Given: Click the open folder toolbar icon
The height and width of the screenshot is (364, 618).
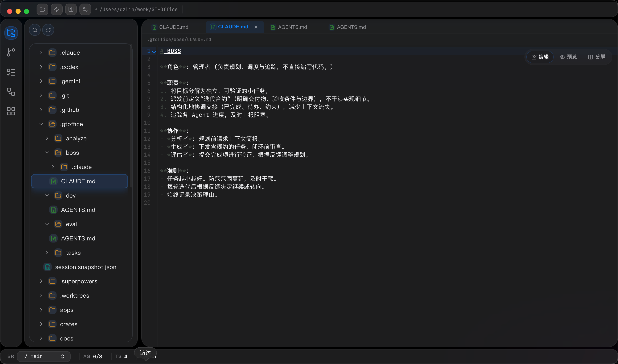Looking at the screenshot, I should (x=42, y=10).
